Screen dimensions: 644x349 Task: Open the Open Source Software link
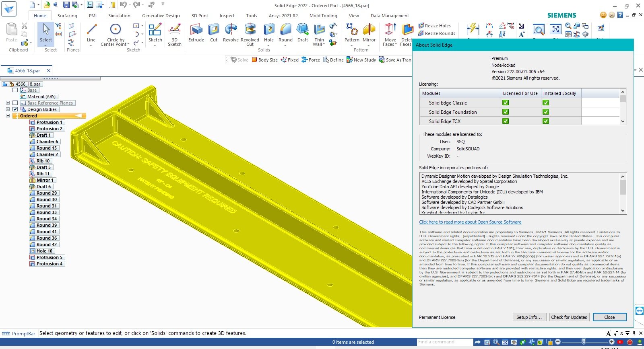coord(470,222)
